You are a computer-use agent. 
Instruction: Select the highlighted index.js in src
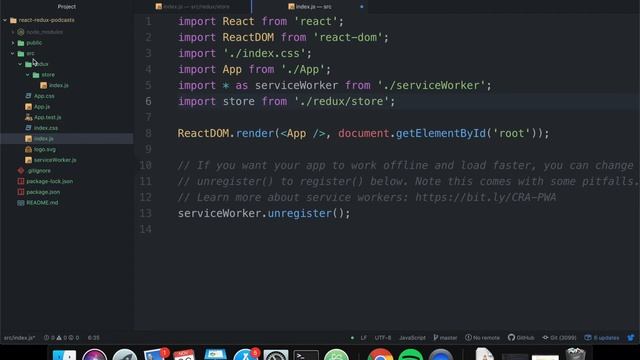point(67,139)
